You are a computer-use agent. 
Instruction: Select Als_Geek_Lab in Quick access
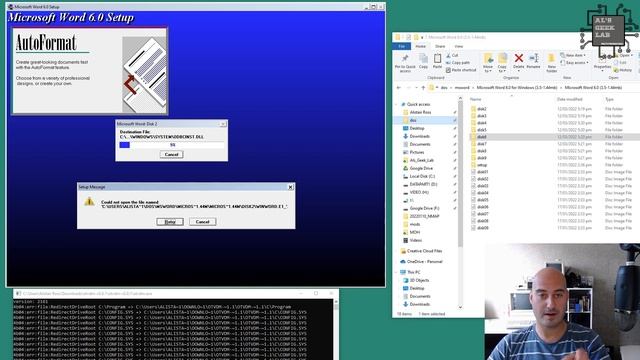tap(418, 160)
